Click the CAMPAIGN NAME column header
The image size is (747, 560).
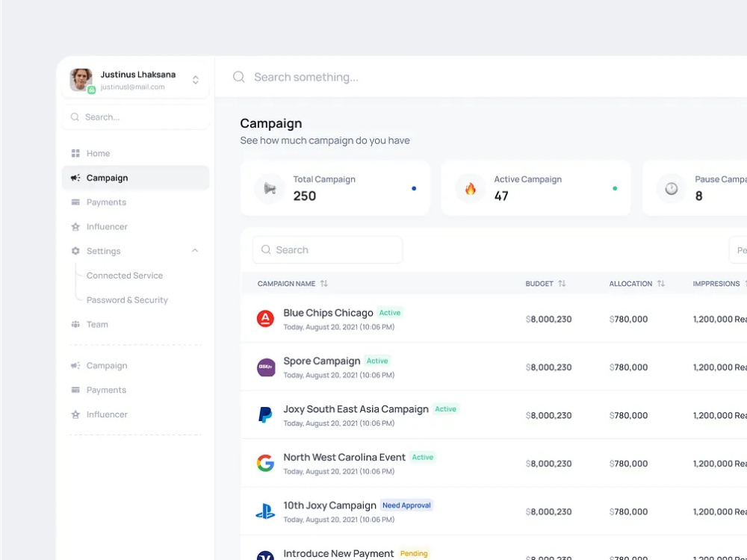point(286,283)
